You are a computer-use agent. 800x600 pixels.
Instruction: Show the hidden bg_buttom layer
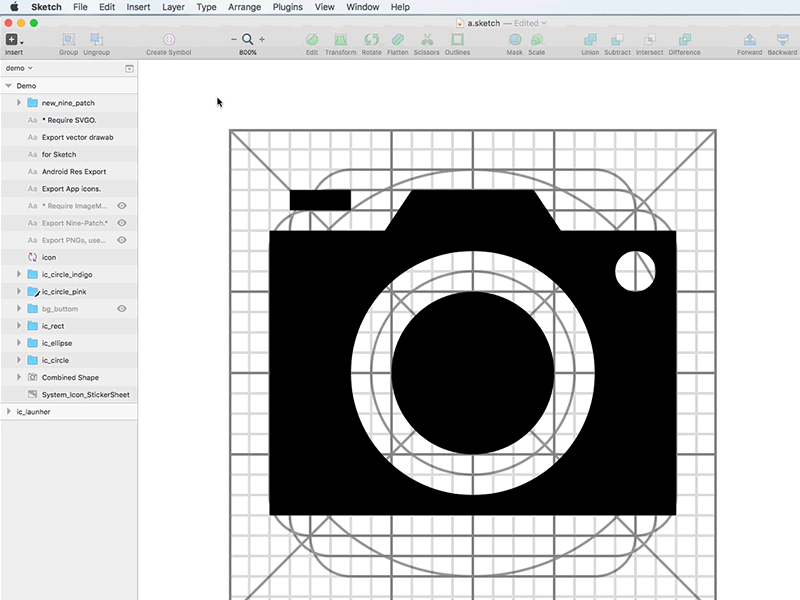pyautogui.click(x=122, y=308)
